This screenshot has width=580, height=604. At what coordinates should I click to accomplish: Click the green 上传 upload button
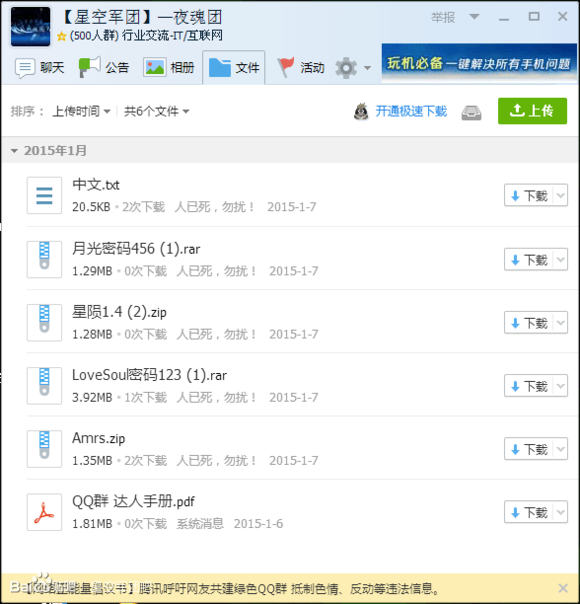[532, 111]
